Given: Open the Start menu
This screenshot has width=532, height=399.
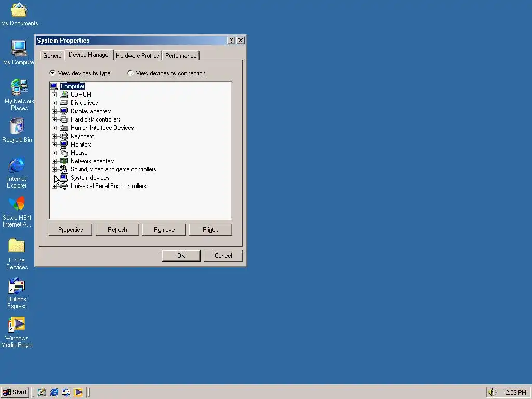Looking at the screenshot, I should 15,392.
